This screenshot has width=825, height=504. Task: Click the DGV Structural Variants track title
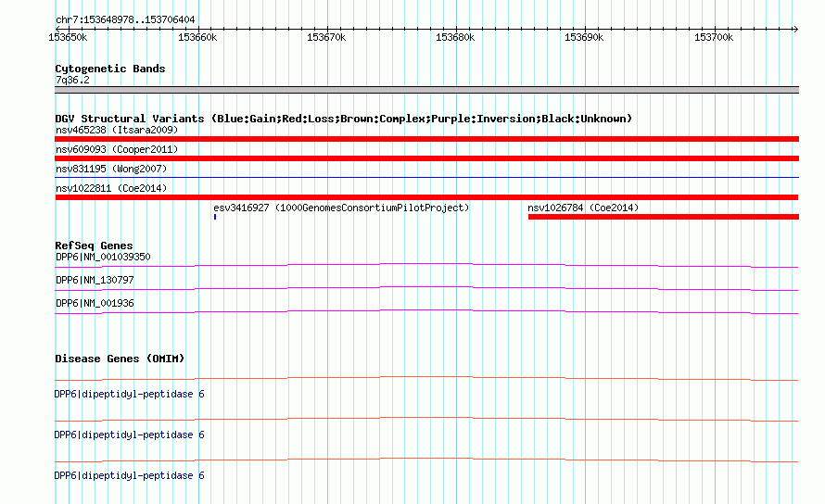344,119
